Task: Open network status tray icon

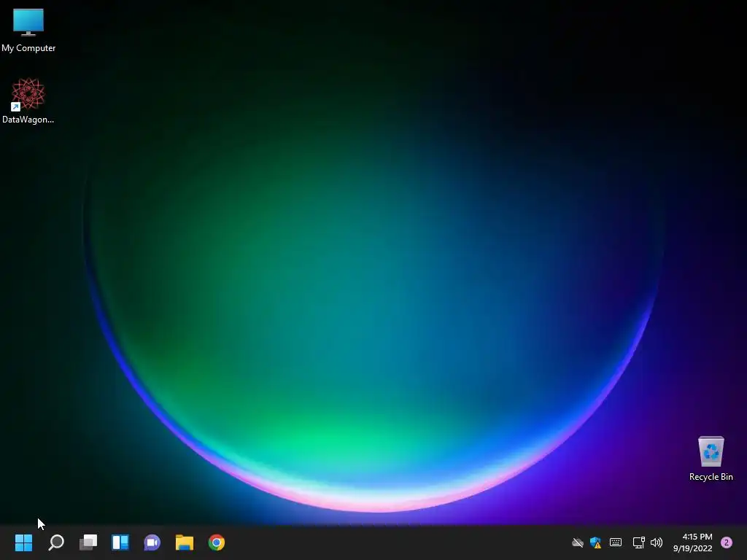Action: [x=638, y=542]
